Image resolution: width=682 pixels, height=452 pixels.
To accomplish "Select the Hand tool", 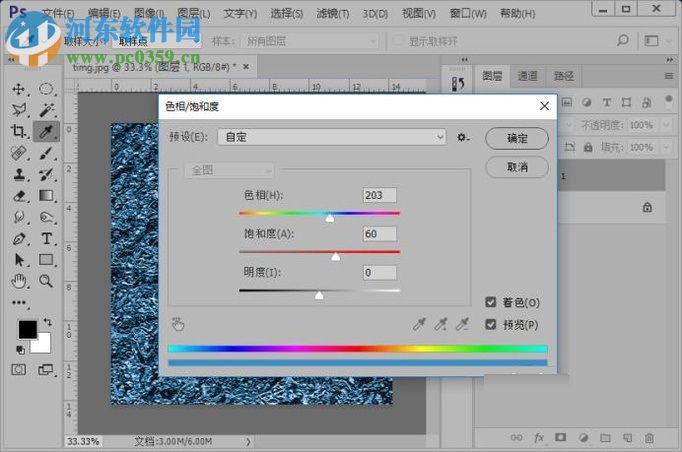I will (x=18, y=281).
